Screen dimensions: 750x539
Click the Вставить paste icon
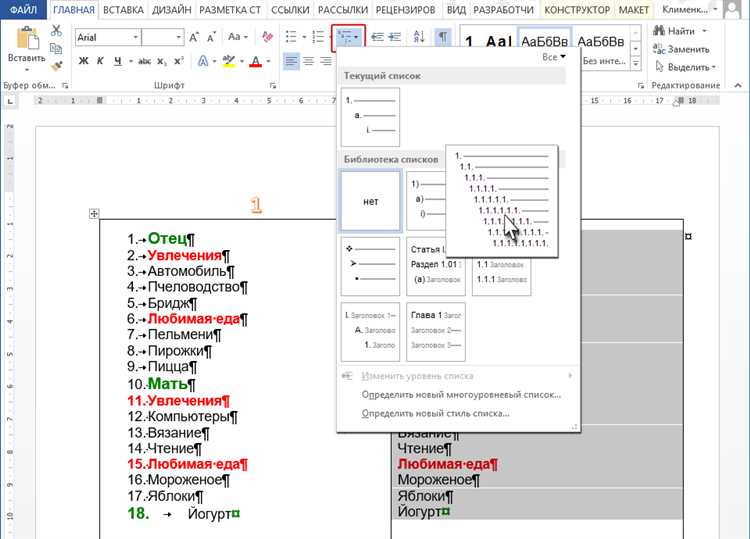27,38
